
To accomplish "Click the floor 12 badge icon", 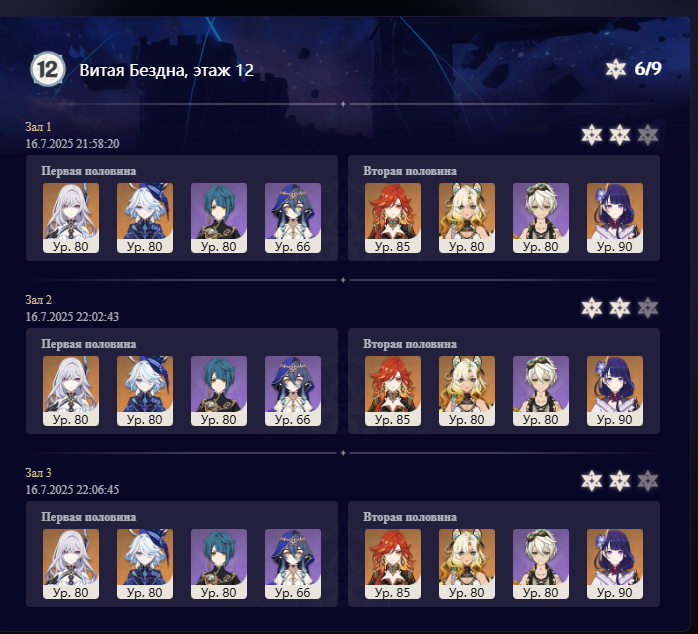I will [x=48, y=69].
